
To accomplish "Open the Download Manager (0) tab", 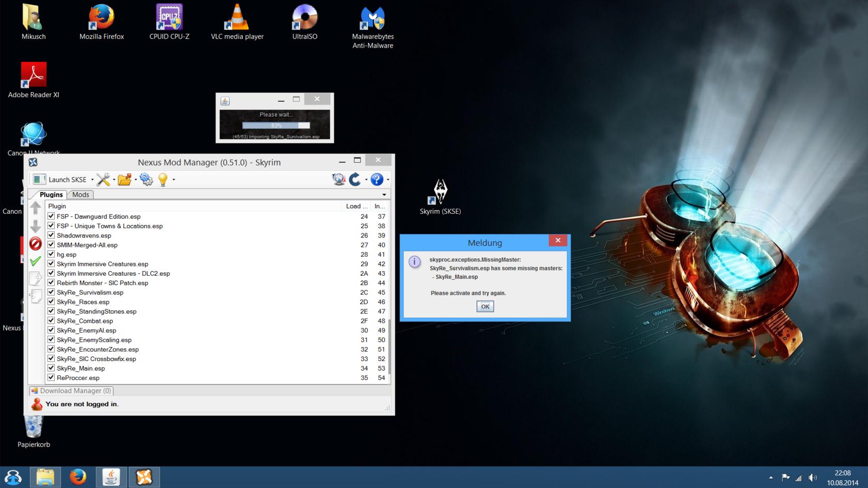I will tap(71, 391).
